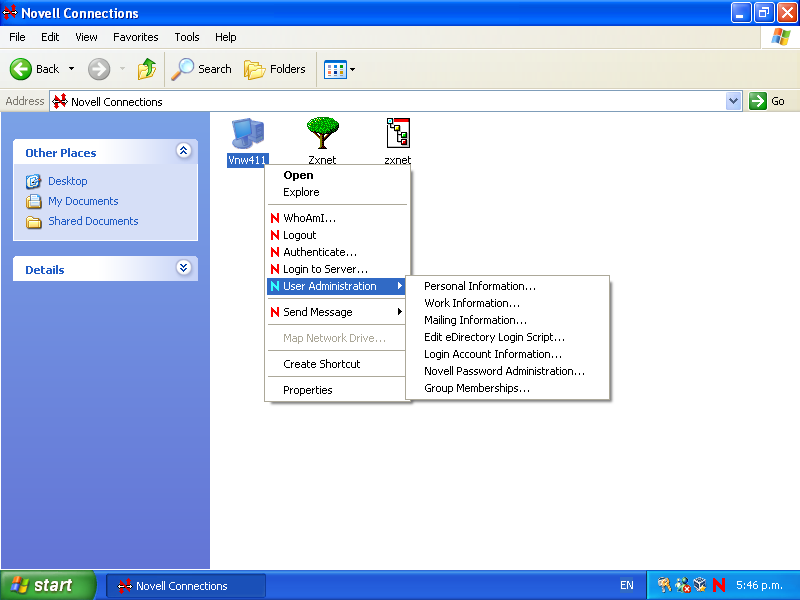Open the File menu
This screenshot has width=800, height=600.
pos(17,37)
